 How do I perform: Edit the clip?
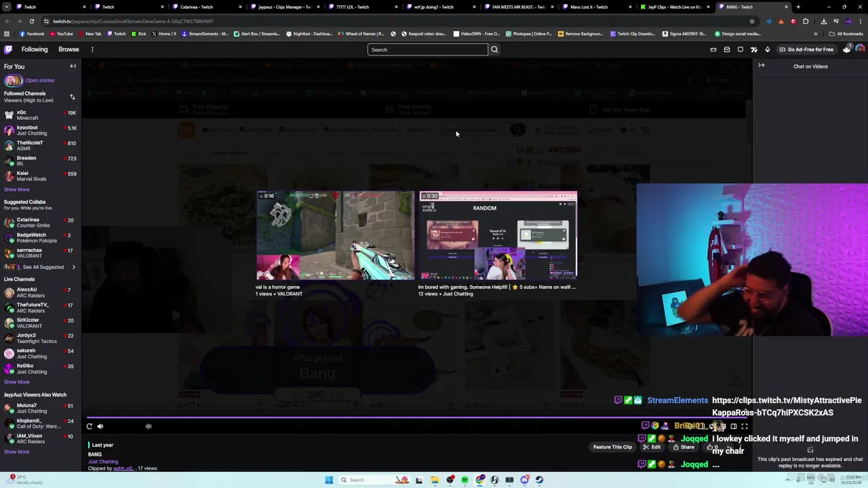click(652, 447)
